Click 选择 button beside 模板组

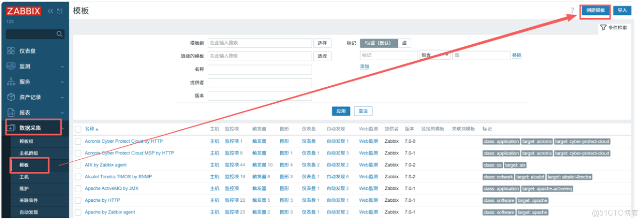322,43
